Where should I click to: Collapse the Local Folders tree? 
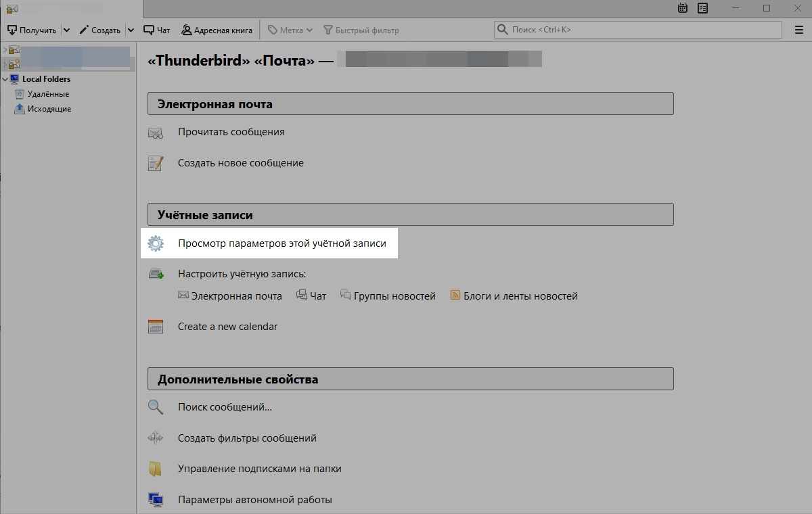pos(5,79)
